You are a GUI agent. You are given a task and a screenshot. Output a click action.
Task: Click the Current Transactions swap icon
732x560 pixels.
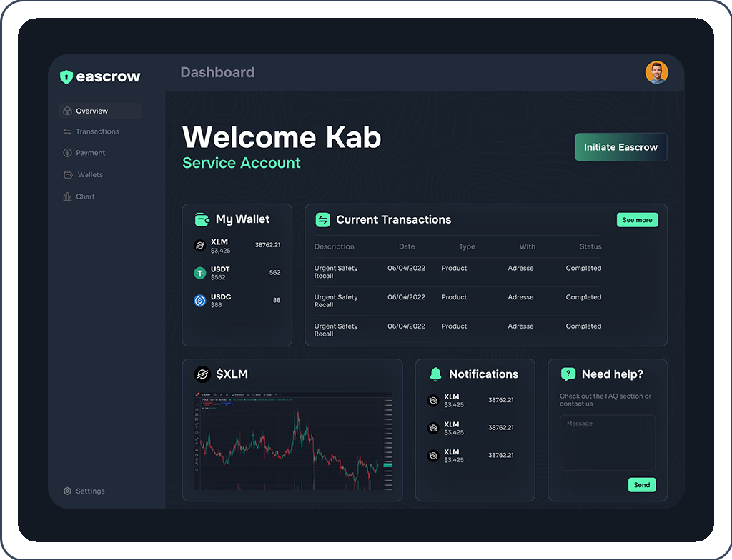323,220
